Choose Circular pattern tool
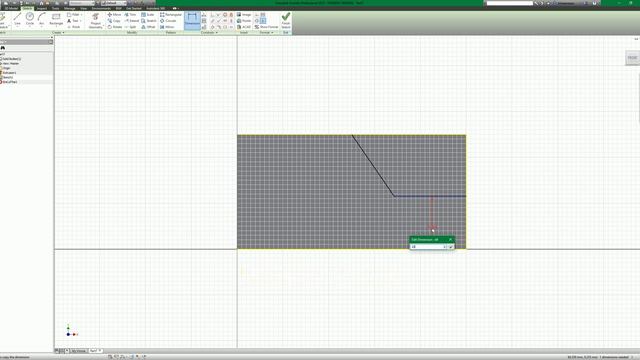The width and height of the screenshot is (640, 360). click(x=168, y=21)
